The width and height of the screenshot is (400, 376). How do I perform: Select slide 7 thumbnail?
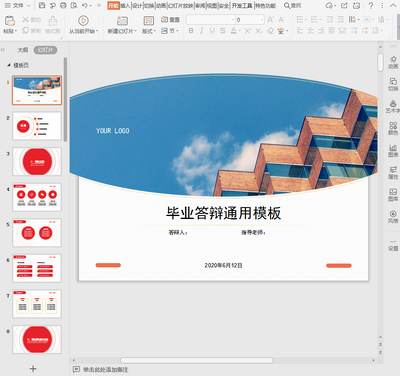tap(37, 304)
